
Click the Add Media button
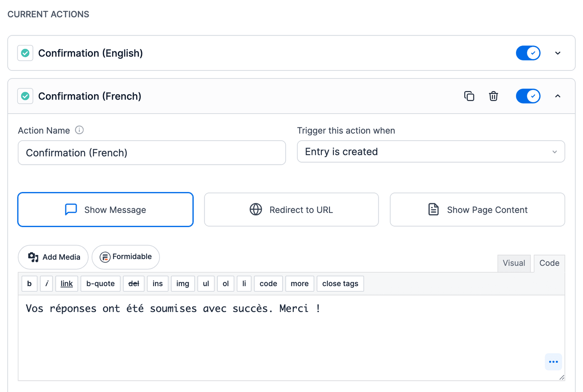point(53,257)
